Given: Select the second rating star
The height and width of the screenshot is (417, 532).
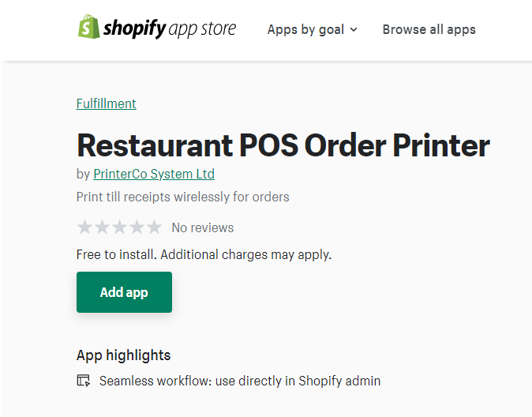Looking at the screenshot, I should 102,227.
